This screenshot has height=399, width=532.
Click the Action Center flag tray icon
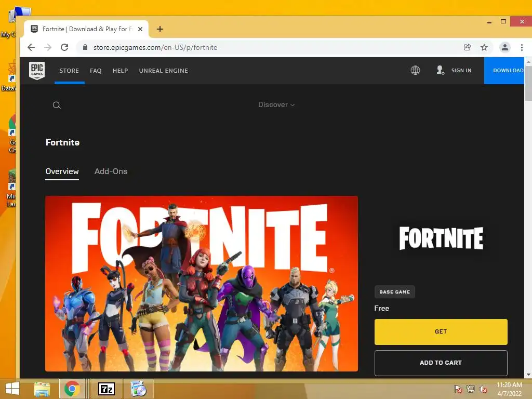(x=458, y=389)
